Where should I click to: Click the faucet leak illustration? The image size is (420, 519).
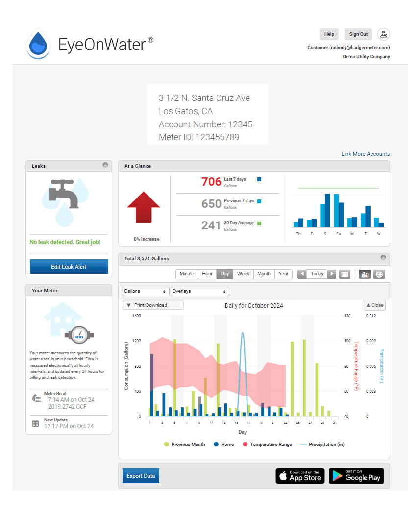click(x=66, y=201)
